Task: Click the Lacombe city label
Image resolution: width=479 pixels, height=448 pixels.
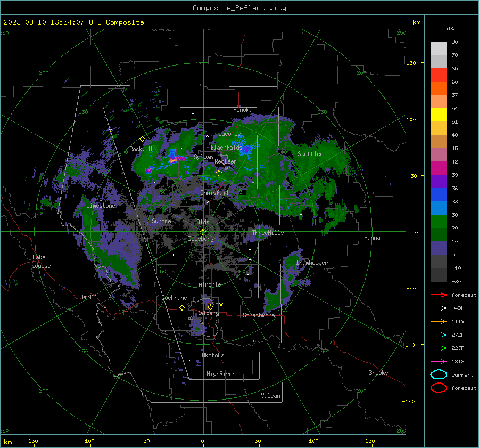Action: coord(229,134)
